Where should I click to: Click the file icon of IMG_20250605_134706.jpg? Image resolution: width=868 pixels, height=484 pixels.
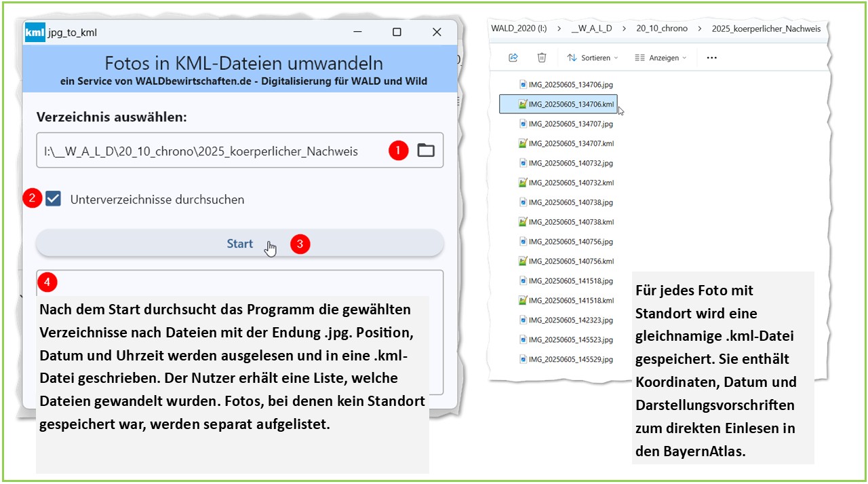(x=522, y=85)
